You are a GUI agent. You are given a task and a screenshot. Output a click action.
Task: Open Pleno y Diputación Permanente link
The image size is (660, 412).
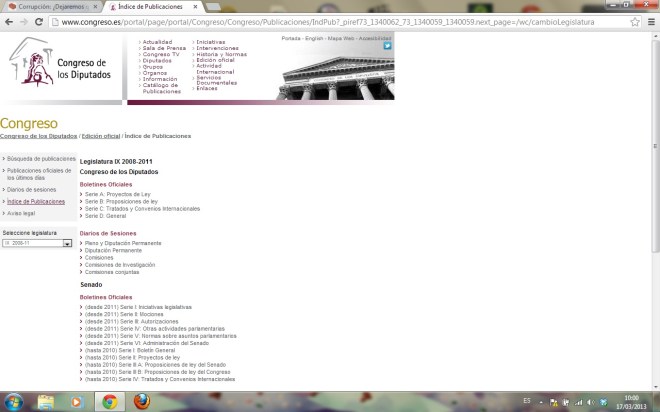(123, 242)
